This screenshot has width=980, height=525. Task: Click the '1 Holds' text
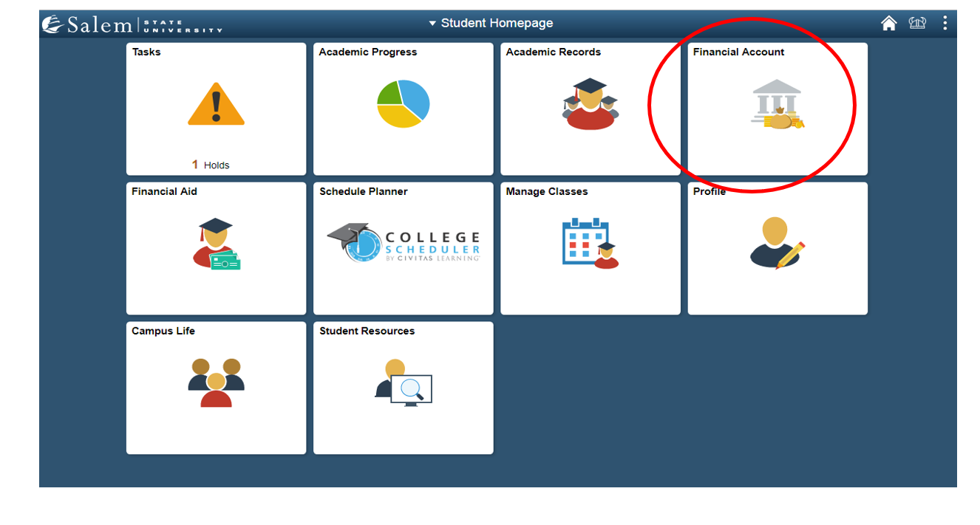click(x=211, y=165)
